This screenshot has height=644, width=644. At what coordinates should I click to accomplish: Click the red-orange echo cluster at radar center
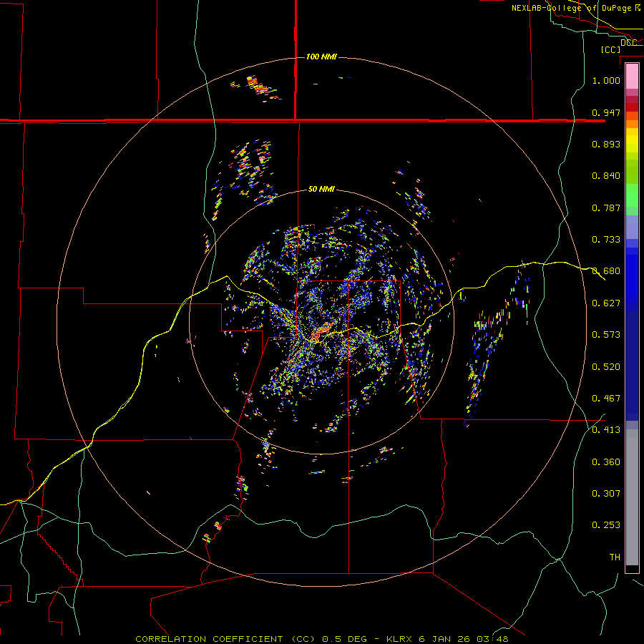click(321, 332)
